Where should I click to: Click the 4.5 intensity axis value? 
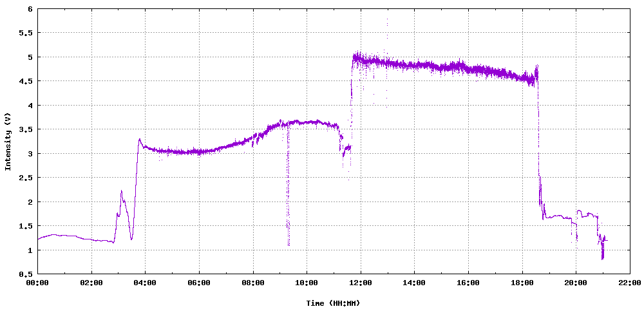26,81
